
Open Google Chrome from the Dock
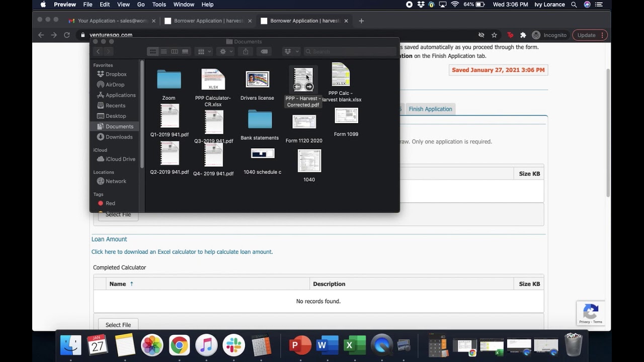tap(179, 345)
